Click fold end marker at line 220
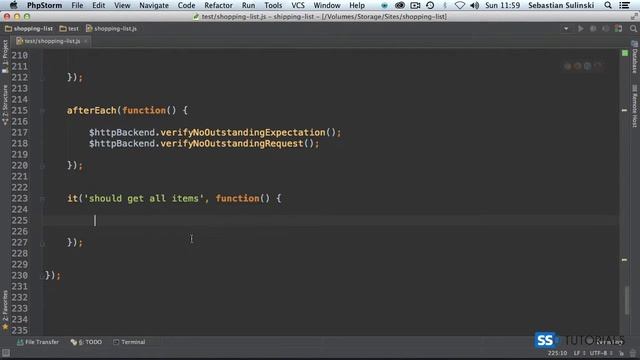 (x=42, y=166)
